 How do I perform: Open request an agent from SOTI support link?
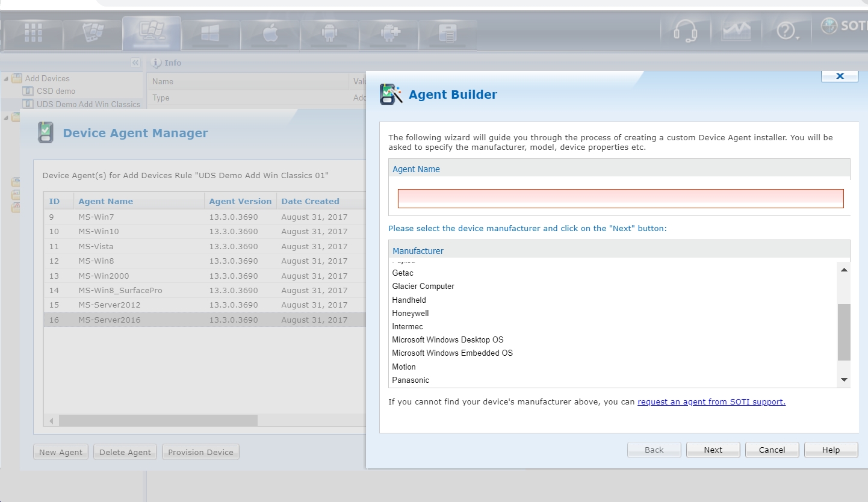pos(711,401)
